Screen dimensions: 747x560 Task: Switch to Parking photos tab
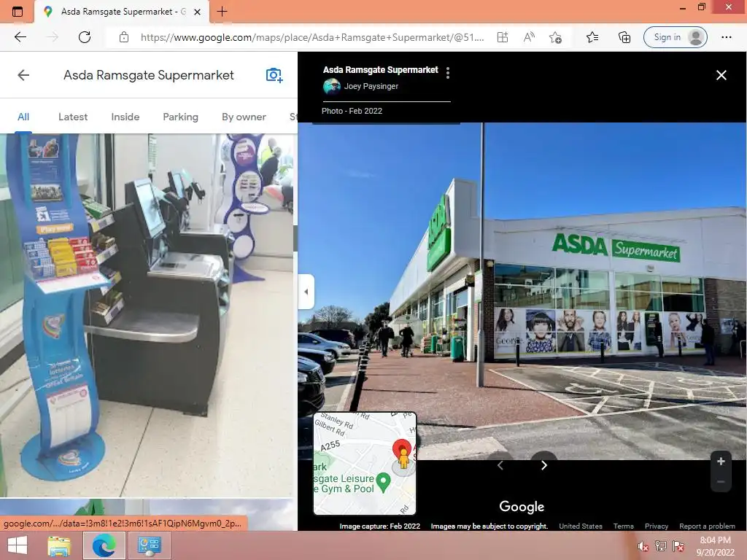(181, 117)
